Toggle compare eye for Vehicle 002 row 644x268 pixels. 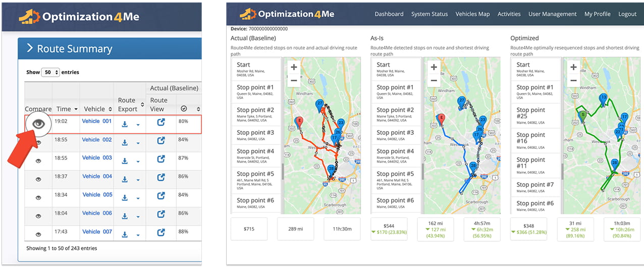38,143
